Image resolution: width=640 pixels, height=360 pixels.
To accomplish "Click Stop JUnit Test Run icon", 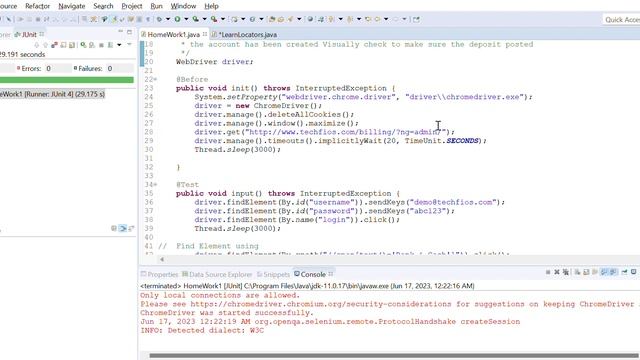I will tap(101, 45).
